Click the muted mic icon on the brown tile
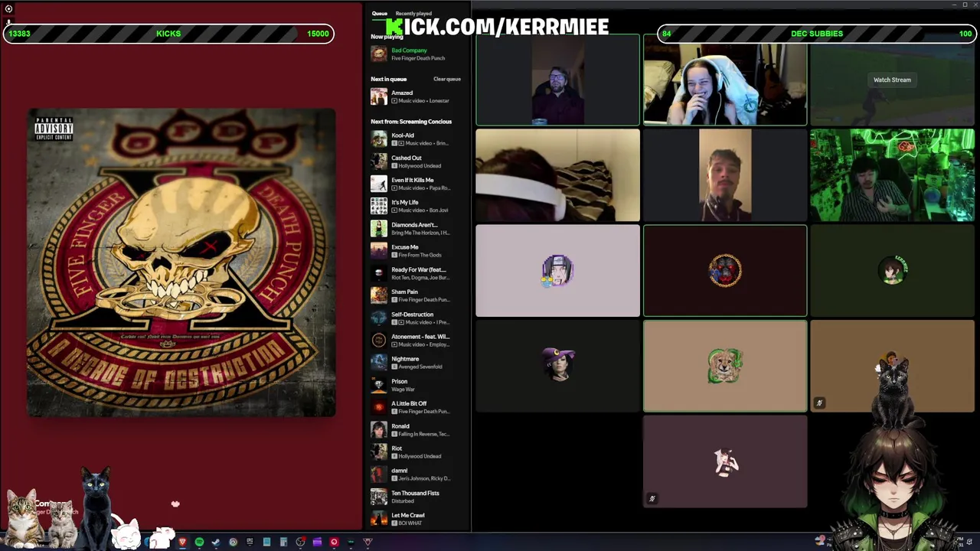This screenshot has height=551, width=980. pyautogui.click(x=819, y=403)
